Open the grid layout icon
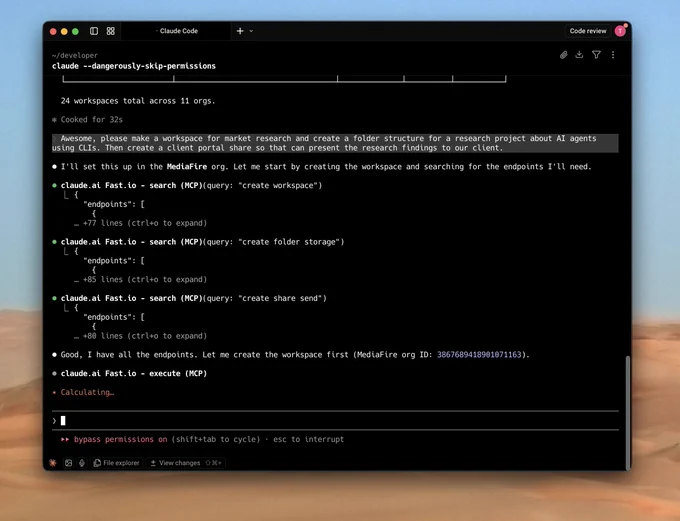This screenshot has height=521, width=680. tap(111, 31)
